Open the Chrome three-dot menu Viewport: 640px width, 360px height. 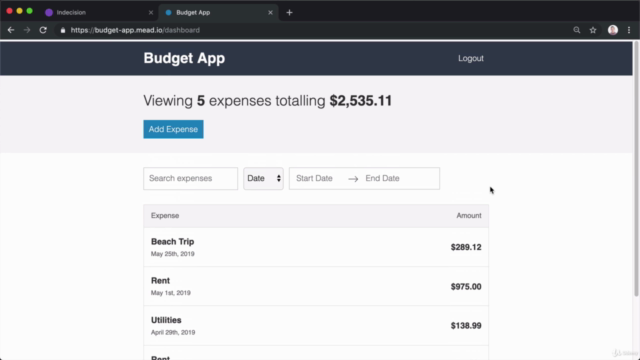pos(629,30)
